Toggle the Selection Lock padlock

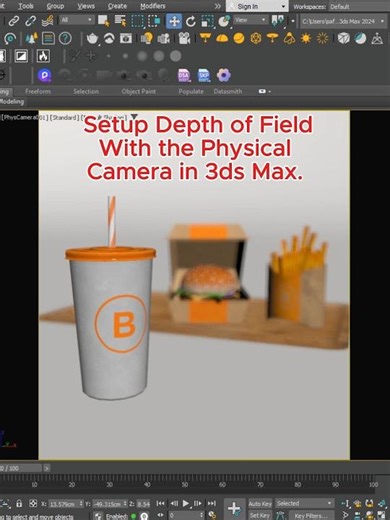tap(19, 503)
